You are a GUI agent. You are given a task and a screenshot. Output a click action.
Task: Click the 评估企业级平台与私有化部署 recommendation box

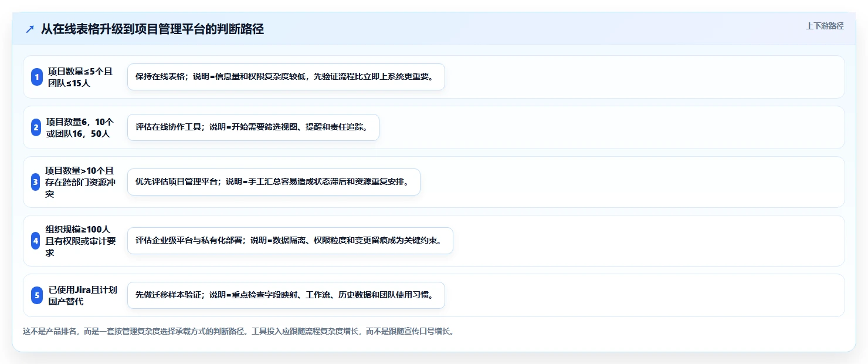tap(290, 241)
